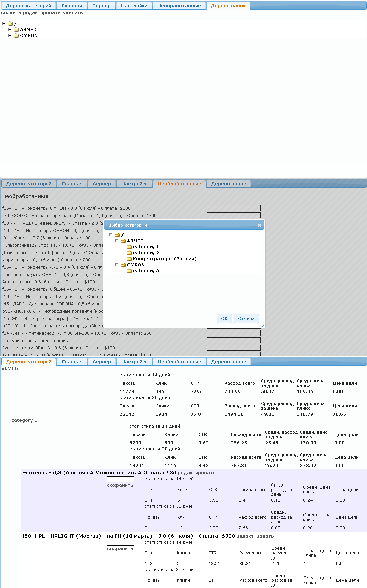Expand OMRON node in Дерево папок tree
The height and width of the screenshot is (588, 367).
click(10, 35)
